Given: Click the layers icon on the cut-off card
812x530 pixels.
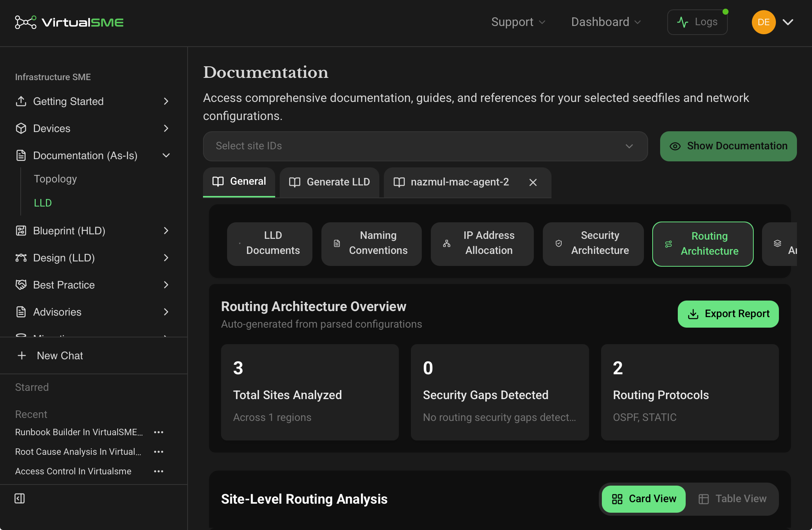Looking at the screenshot, I should point(777,244).
